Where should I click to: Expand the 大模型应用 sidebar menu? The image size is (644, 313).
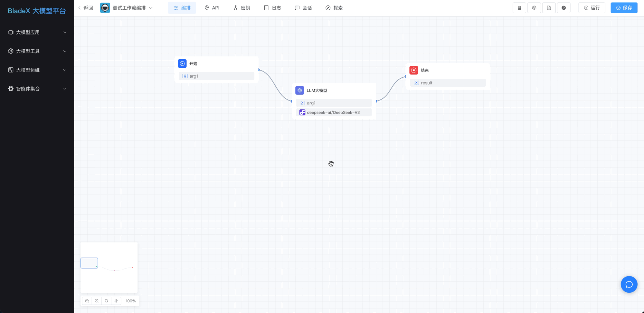pyautogui.click(x=37, y=32)
